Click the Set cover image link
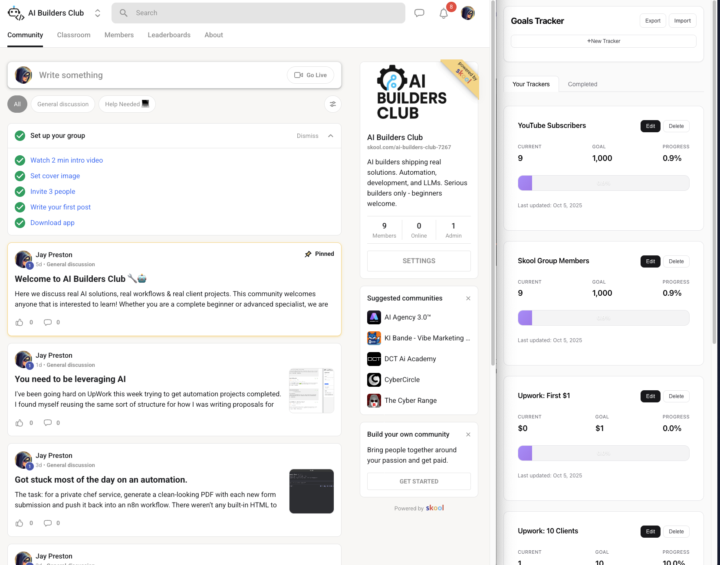Viewport: 720px width, 565px height. (x=55, y=176)
